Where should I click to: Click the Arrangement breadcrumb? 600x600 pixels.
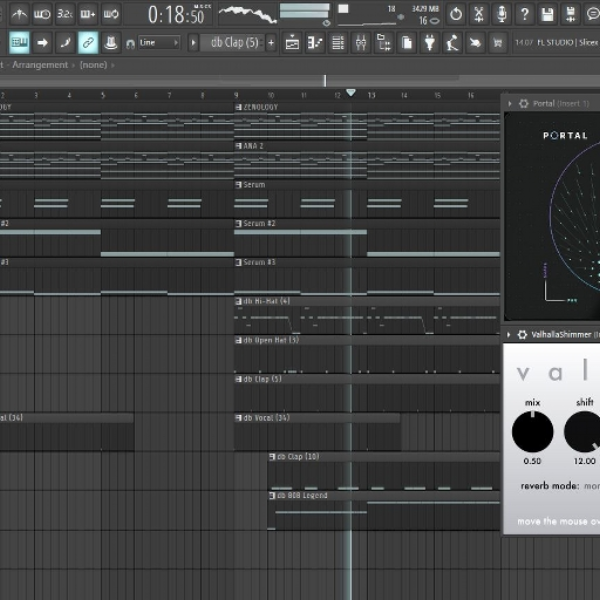(40, 65)
